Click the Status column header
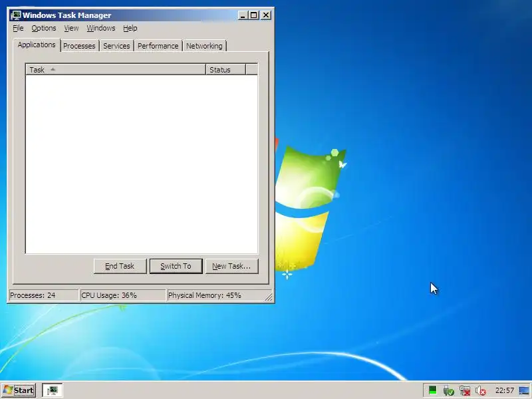Image resolution: width=532 pixels, height=399 pixels. click(x=225, y=70)
